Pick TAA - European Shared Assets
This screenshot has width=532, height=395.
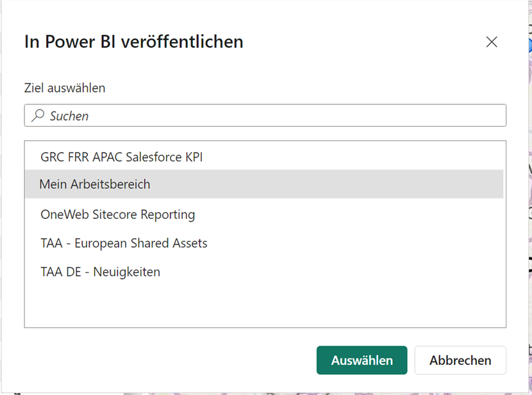pos(264,243)
